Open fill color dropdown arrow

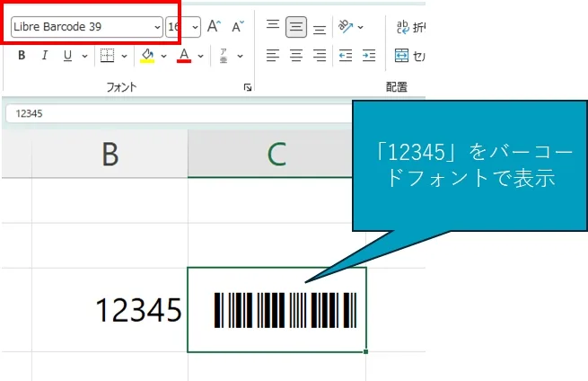coord(163,56)
